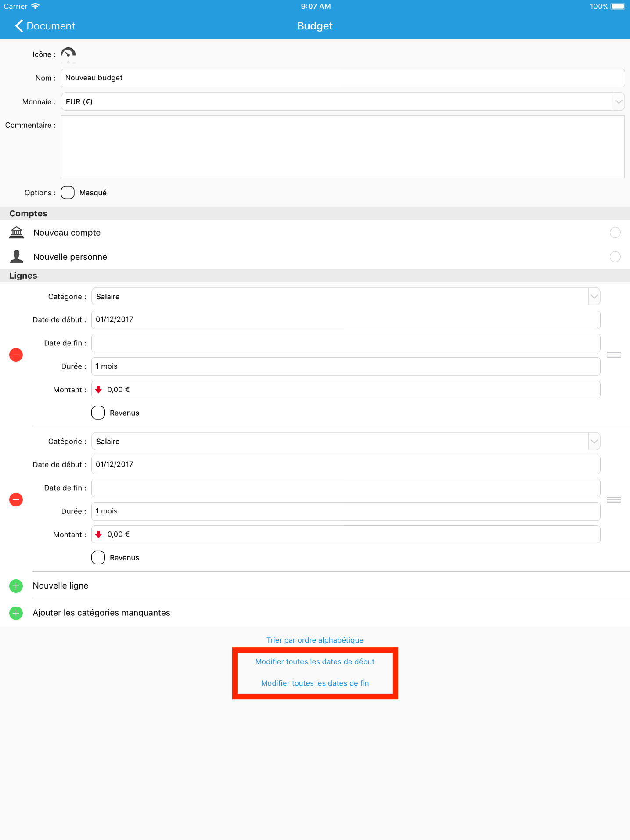Click Trier par ordre alphabétique

click(x=315, y=640)
